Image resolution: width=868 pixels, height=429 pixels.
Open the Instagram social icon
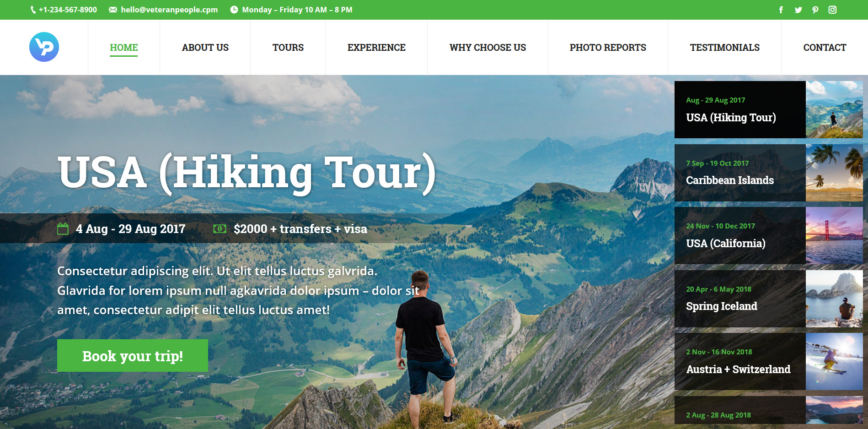[832, 10]
